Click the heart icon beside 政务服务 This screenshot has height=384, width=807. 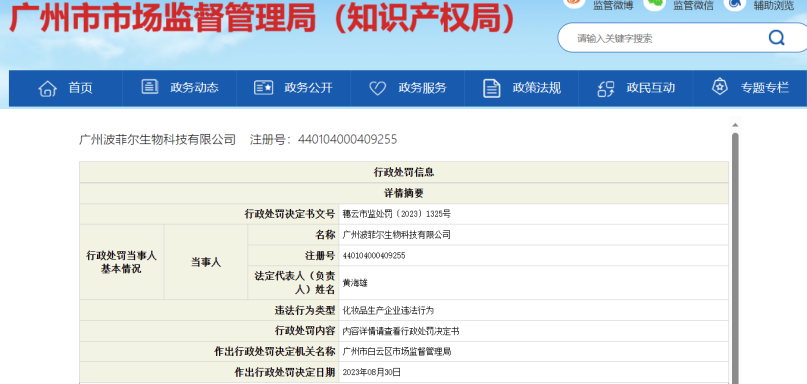tap(377, 89)
